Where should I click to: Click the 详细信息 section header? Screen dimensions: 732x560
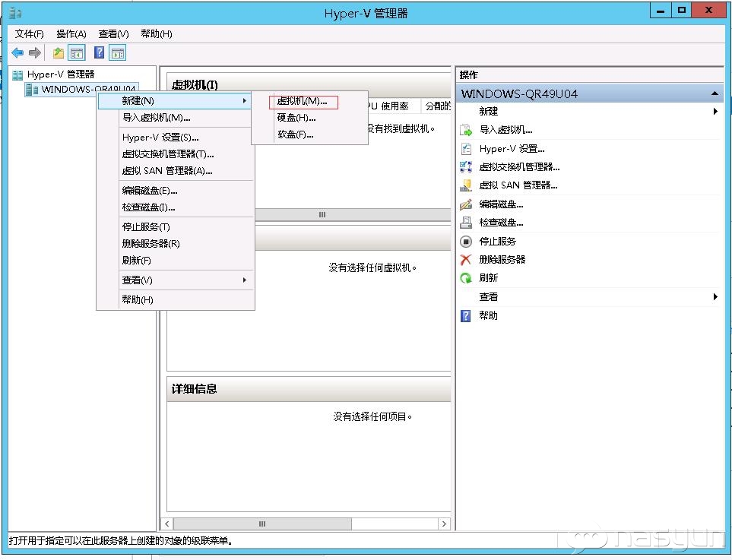(309, 389)
